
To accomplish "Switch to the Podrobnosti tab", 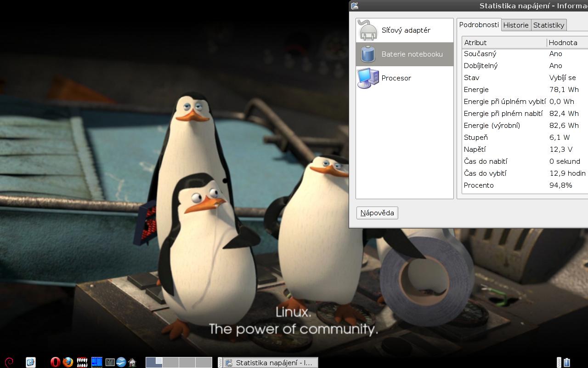I will [479, 25].
